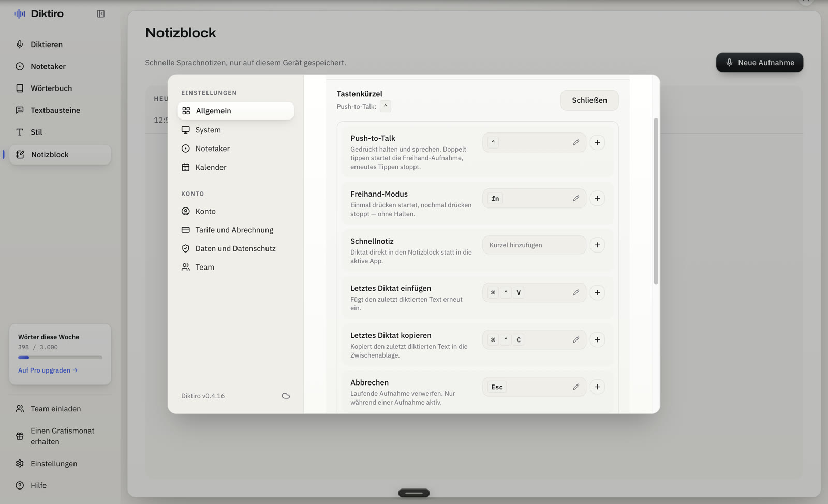
Task: Open Hilfe in the main sidebar
Action: point(60,485)
